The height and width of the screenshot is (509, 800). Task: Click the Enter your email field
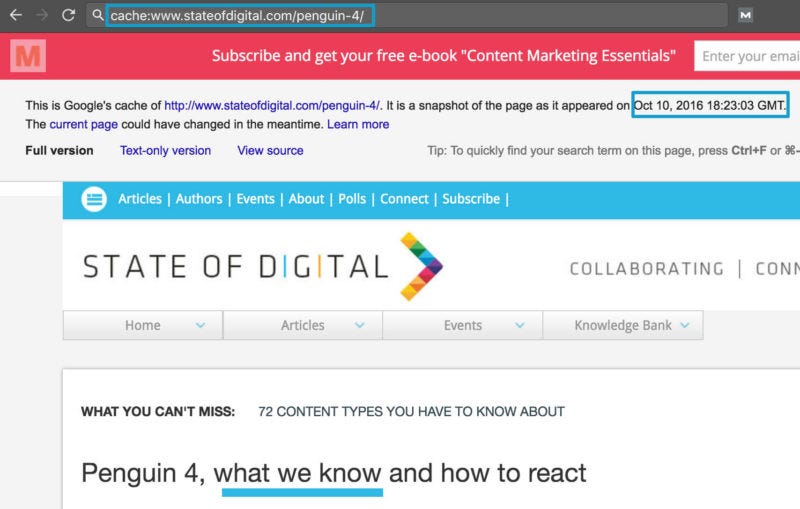747,56
